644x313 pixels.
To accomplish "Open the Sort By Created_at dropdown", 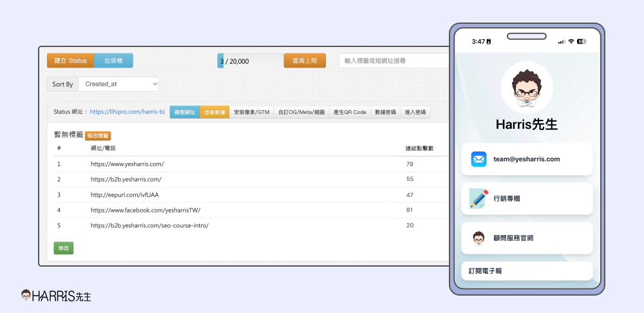I will 118,84.
